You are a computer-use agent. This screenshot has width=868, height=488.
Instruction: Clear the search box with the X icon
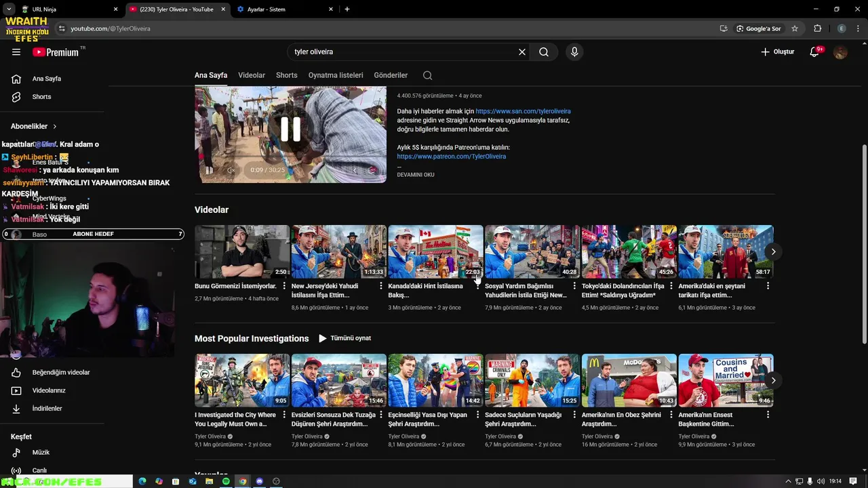coord(522,52)
